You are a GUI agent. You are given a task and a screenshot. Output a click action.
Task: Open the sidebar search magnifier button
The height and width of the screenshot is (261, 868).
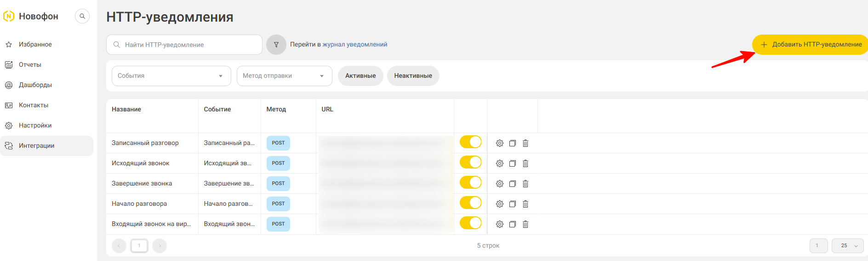coord(82,16)
